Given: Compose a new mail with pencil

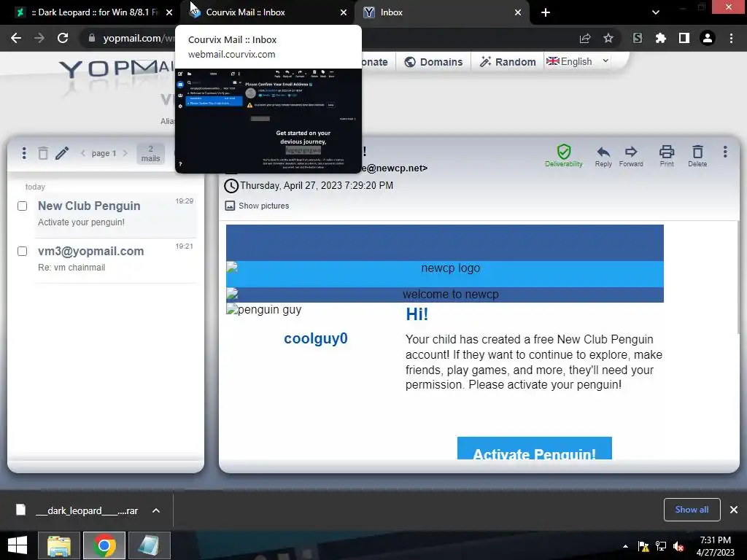Looking at the screenshot, I should (62, 153).
